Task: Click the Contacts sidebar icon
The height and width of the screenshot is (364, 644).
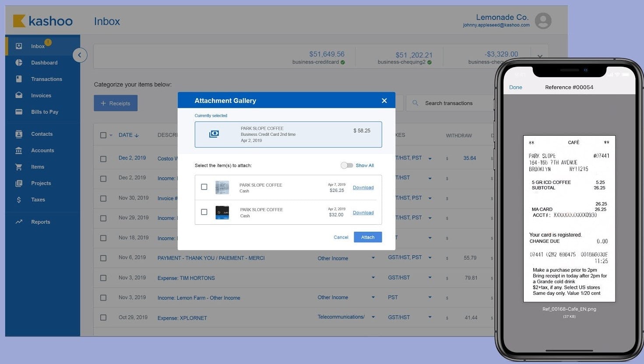Action: [x=19, y=134]
